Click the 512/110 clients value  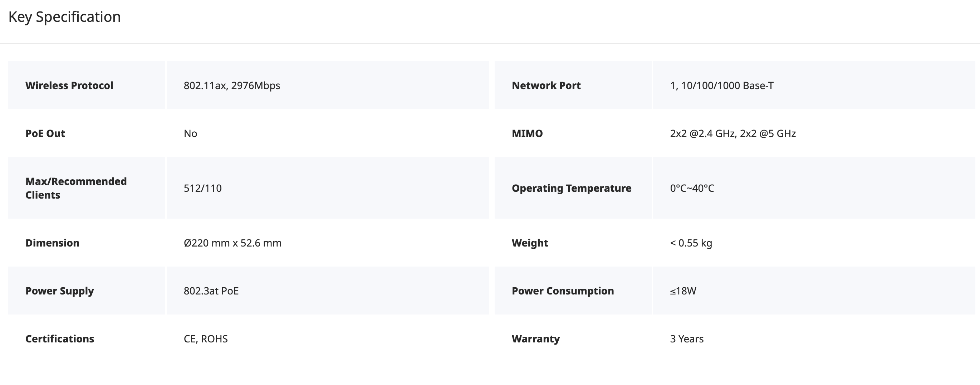(203, 188)
